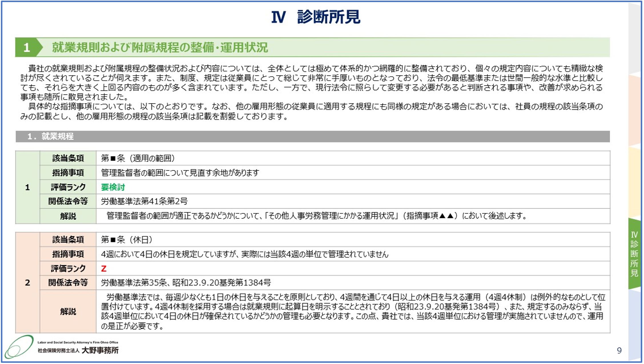Click 評価ランク label in item 1
This screenshot has width=644, height=364.
pos(68,187)
